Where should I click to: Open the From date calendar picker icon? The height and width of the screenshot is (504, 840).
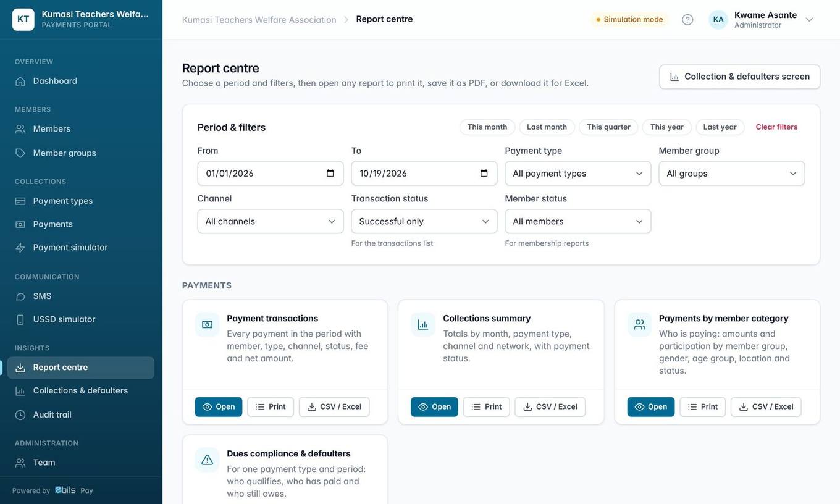(x=330, y=174)
